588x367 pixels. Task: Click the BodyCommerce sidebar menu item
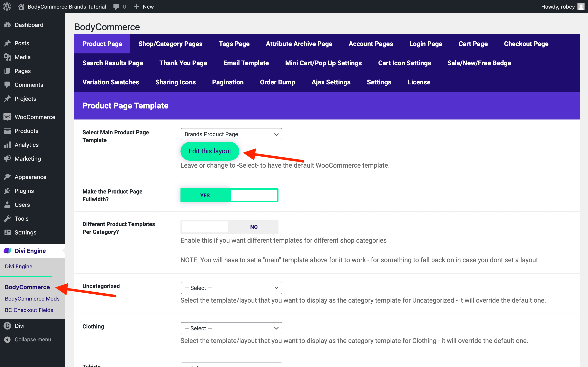[27, 287]
